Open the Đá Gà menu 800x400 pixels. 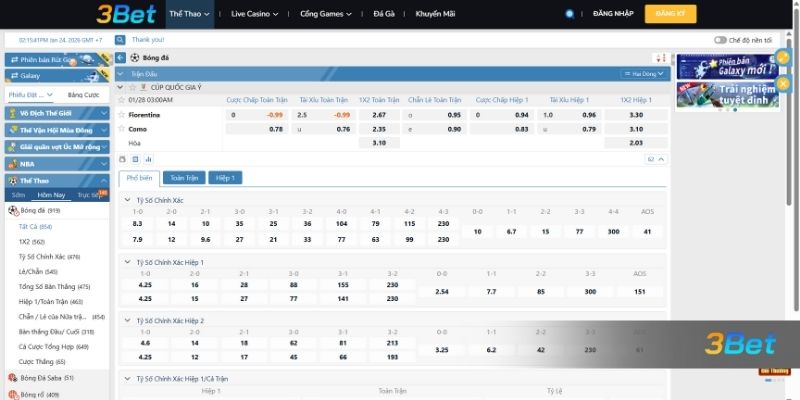click(384, 14)
